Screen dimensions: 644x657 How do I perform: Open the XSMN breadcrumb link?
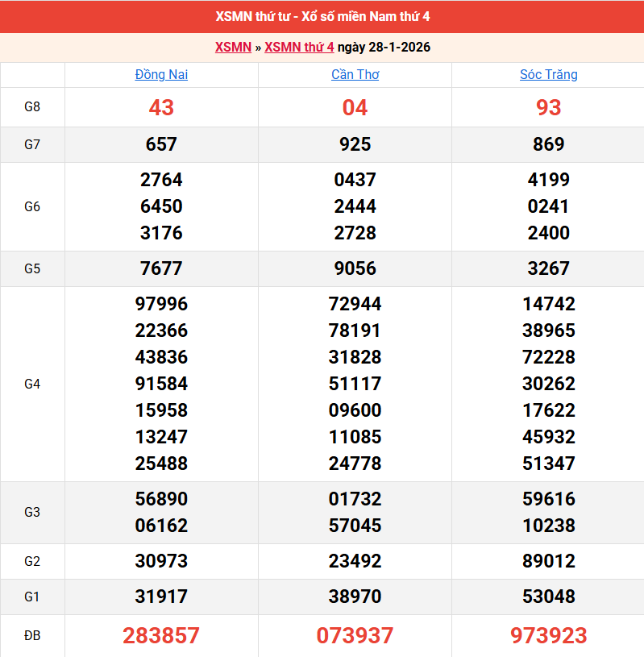click(233, 47)
